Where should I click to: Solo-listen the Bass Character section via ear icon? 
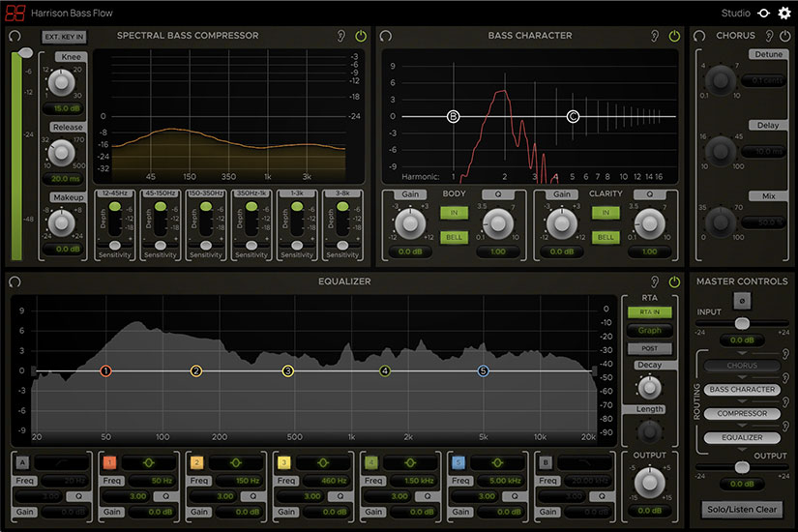click(x=655, y=36)
